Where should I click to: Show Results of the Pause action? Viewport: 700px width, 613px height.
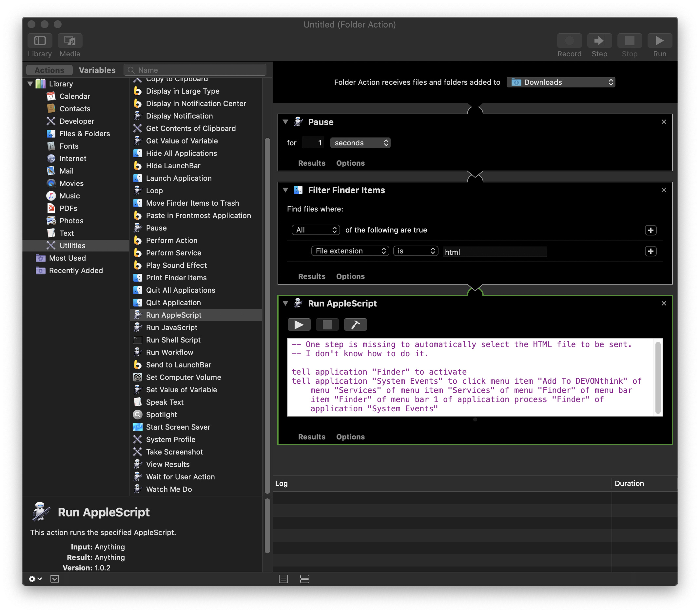311,163
